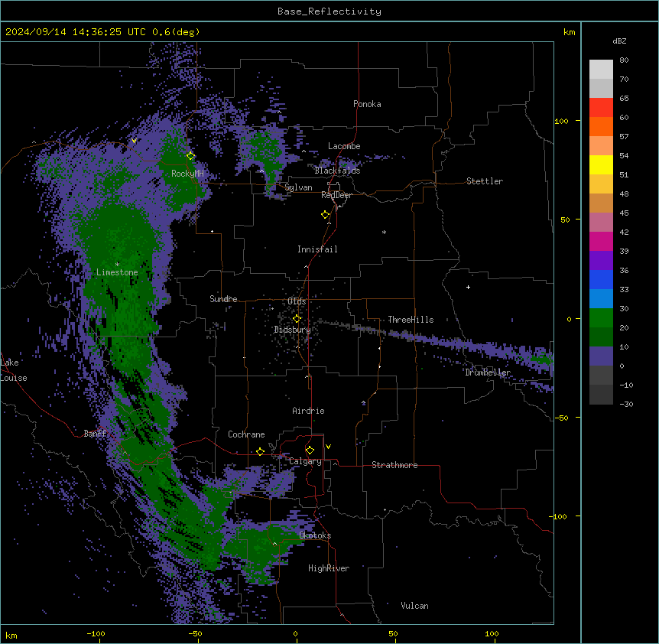The height and width of the screenshot is (644, 659).
Task: Click the yellow diamond marker south of RedDeer
Action: pos(326,215)
